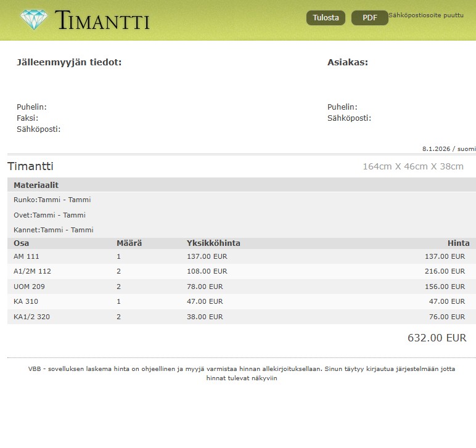Click the date and language text '8.1.2026 / suomi'
The height and width of the screenshot is (448, 476).
pyautogui.click(x=448, y=149)
